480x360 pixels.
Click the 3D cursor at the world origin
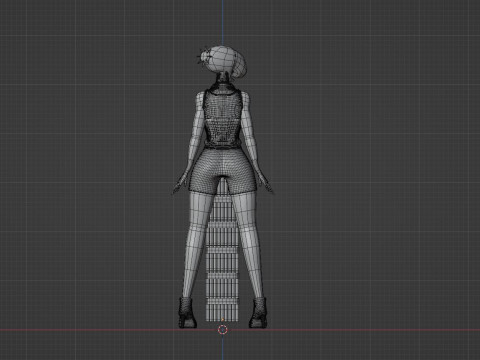point(223,330)
